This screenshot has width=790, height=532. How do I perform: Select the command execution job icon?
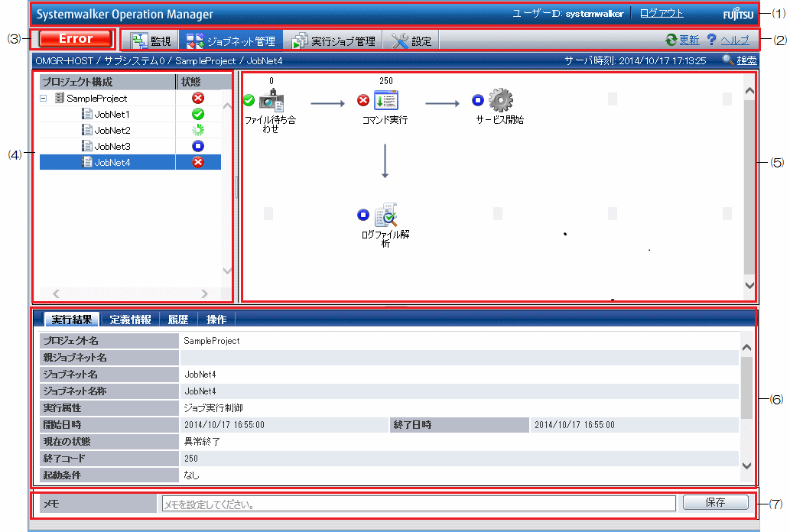pyautogui.click(x=386, y=101)
